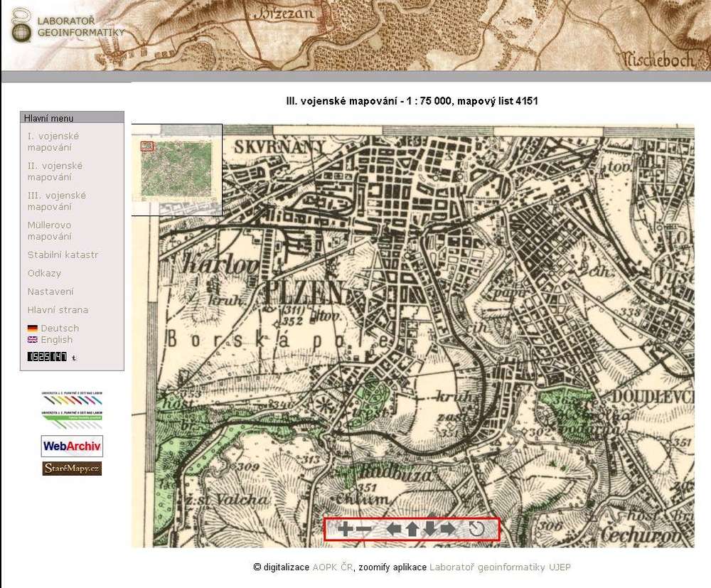
Task: Click the WebArchiv banner
Action: (72, 447)
